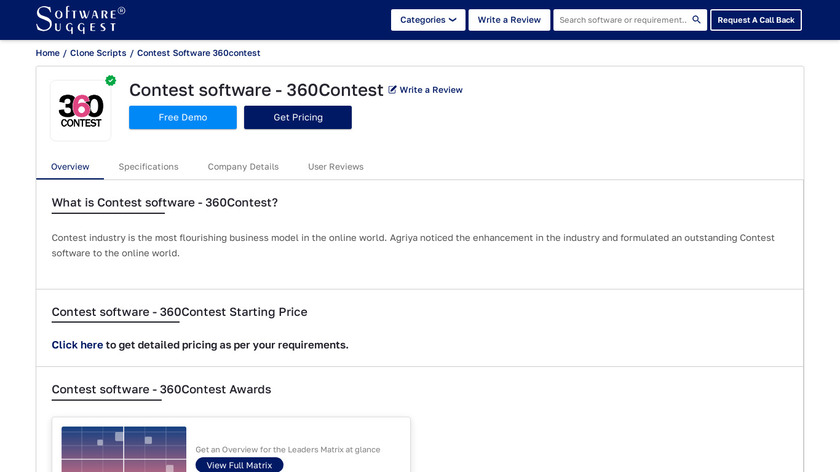Screen dimensions: 840x472
Task: Click the 'Click here' pricing link
Action: point(77,345)
